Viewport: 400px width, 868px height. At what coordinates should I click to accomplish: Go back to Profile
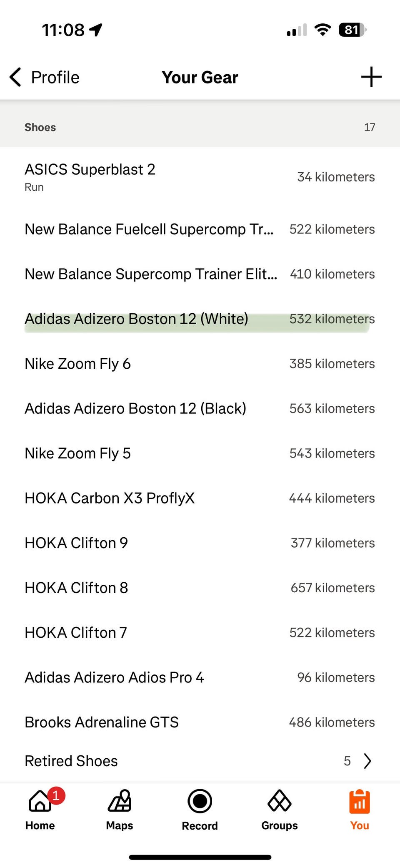coord(55,77)
